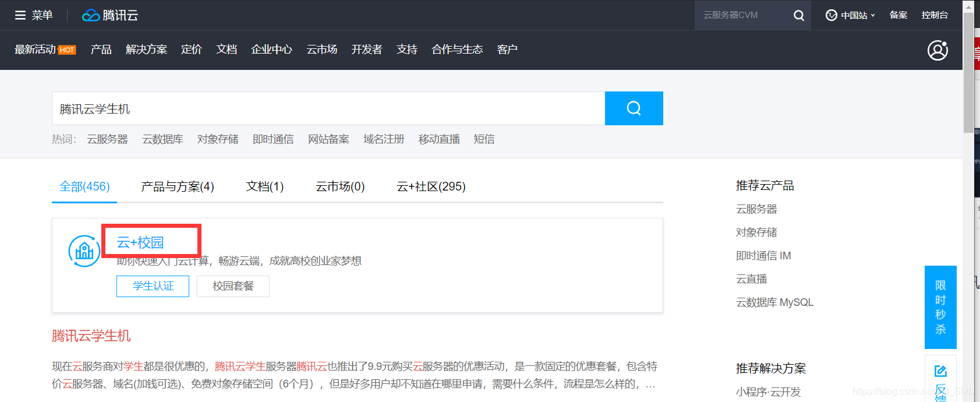Open recommended product 云直播
The width and height of the screenshot is (980, 402).
click(751, 279)
